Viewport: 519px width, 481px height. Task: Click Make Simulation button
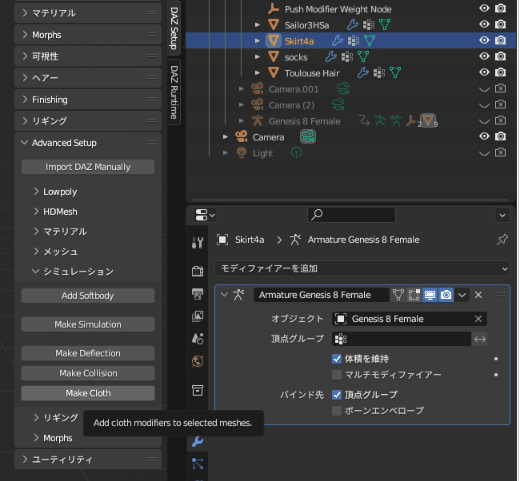pyautogui.click(x=88, y=324)
